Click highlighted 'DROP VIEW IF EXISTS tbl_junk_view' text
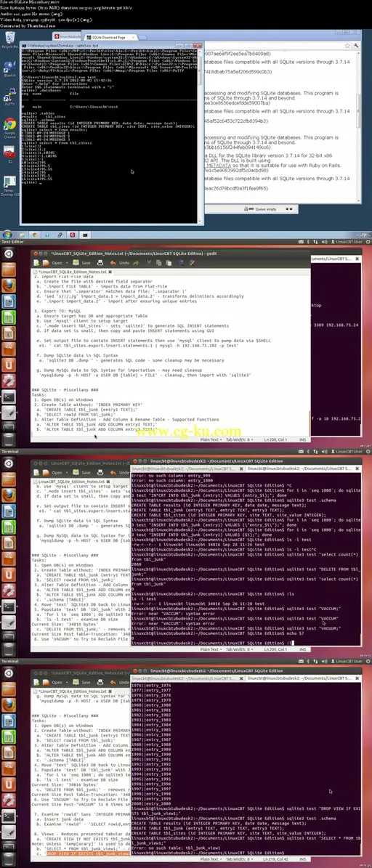372x868 pixels. (x=87, y=853)
